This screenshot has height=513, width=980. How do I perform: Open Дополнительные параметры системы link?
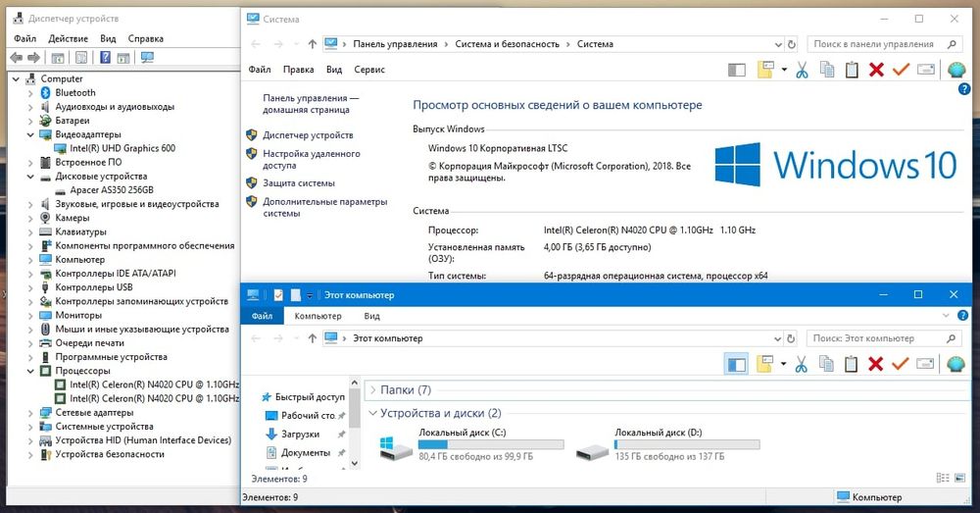pos(325,207)
